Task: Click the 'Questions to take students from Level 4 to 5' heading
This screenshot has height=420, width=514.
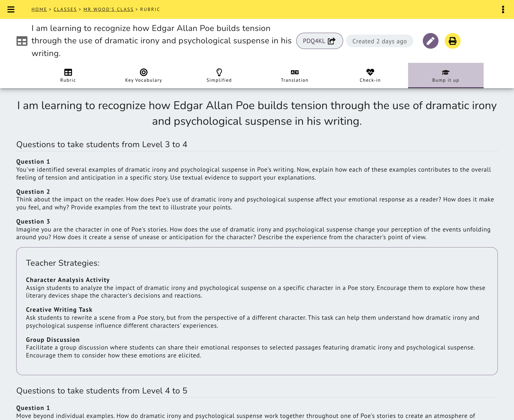Action: (x=102, y=391)
